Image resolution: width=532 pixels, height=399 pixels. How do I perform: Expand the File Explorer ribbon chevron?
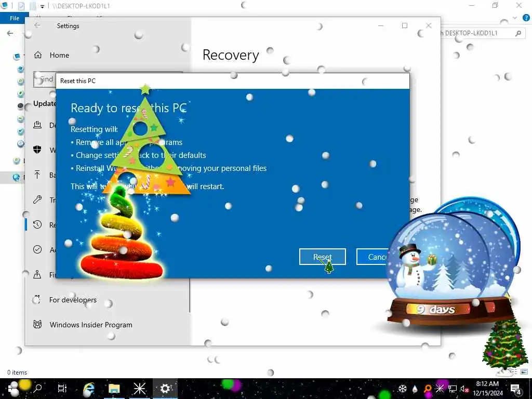click(x=515, y=18)
